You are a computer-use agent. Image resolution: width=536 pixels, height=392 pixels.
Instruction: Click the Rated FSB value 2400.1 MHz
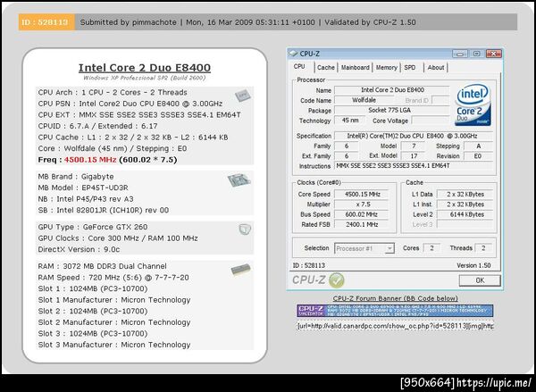click(x=362, y=224)
